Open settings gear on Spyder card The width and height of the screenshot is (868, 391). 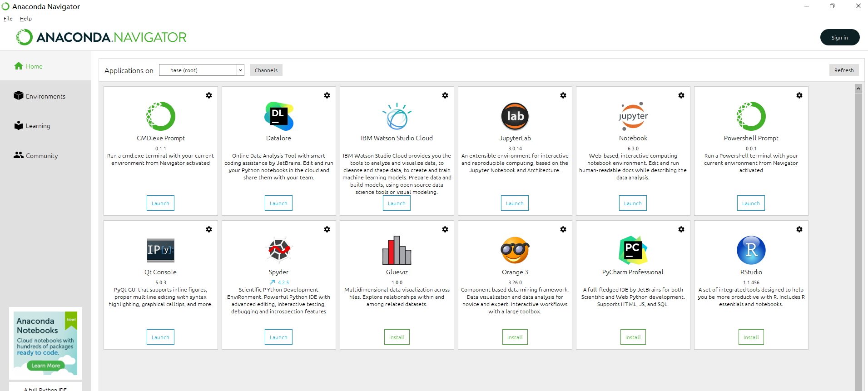[327, 229]
